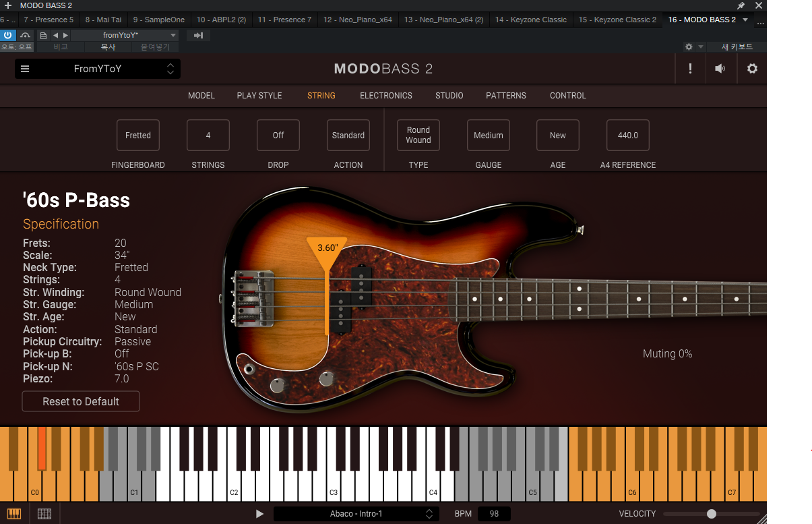Click the 복사 copy button
This screenshot has width=812, height=524.
point(108,47)
